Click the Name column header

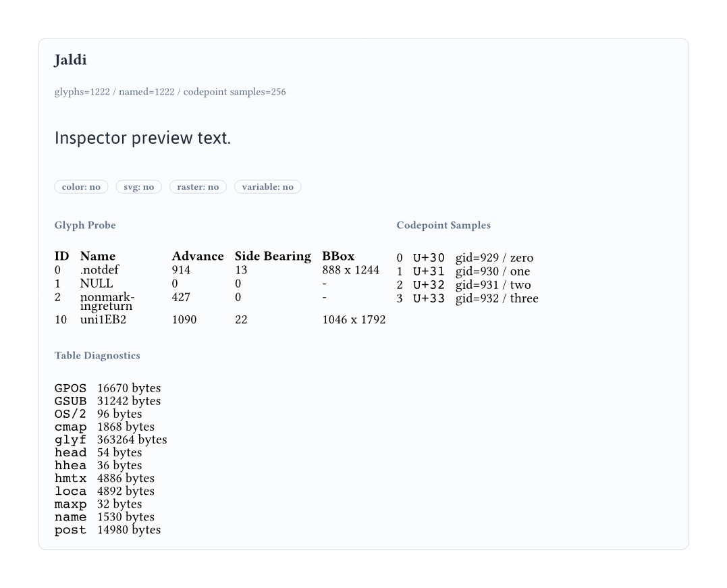(x=98, y=256)
